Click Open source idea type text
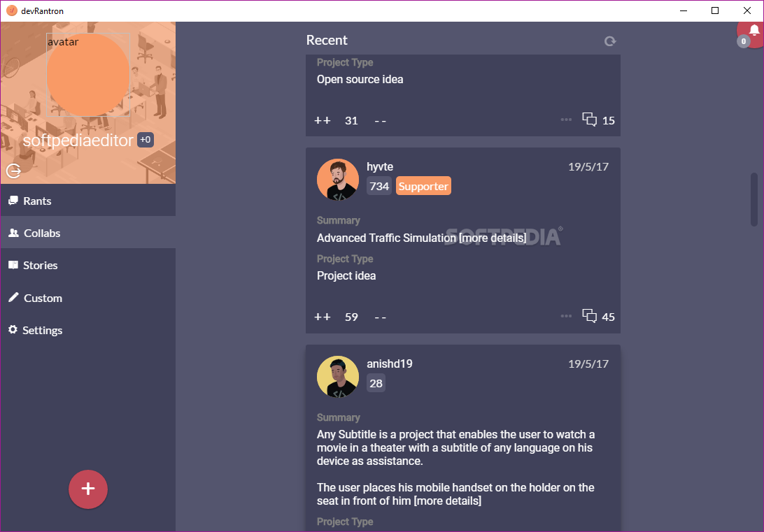The height and width of the screenshot is (532, 764). 360,79
